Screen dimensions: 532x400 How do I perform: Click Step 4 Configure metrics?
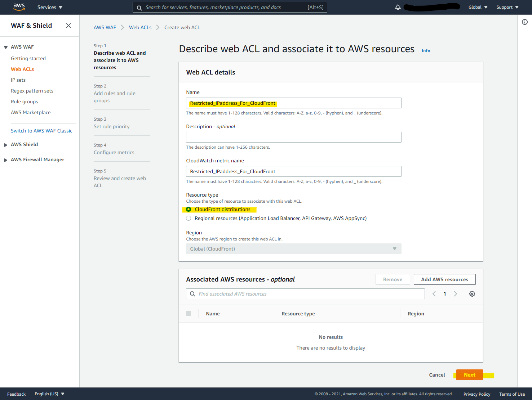[114, 152]
